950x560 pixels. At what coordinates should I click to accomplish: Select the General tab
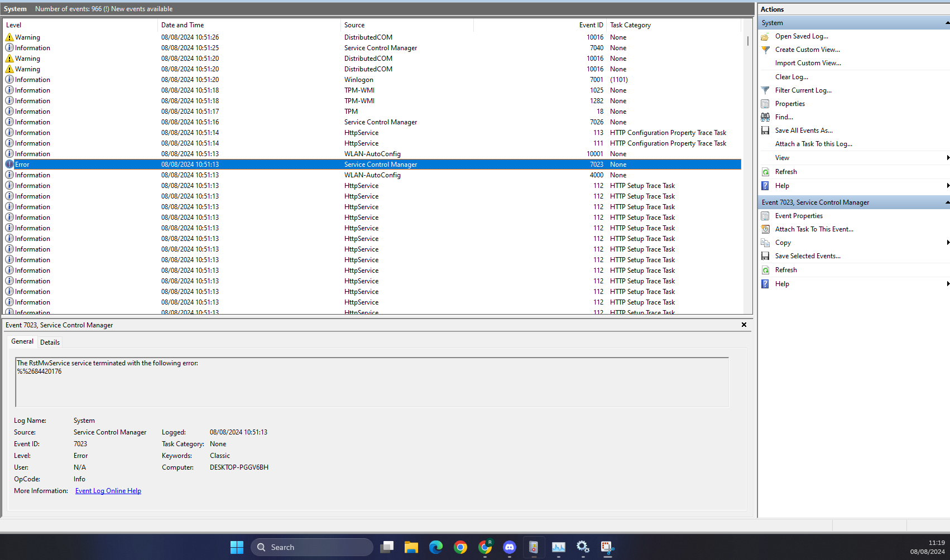tap(22, 341)
